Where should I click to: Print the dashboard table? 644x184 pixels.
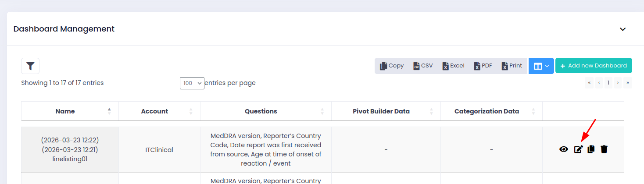[512, 66]
